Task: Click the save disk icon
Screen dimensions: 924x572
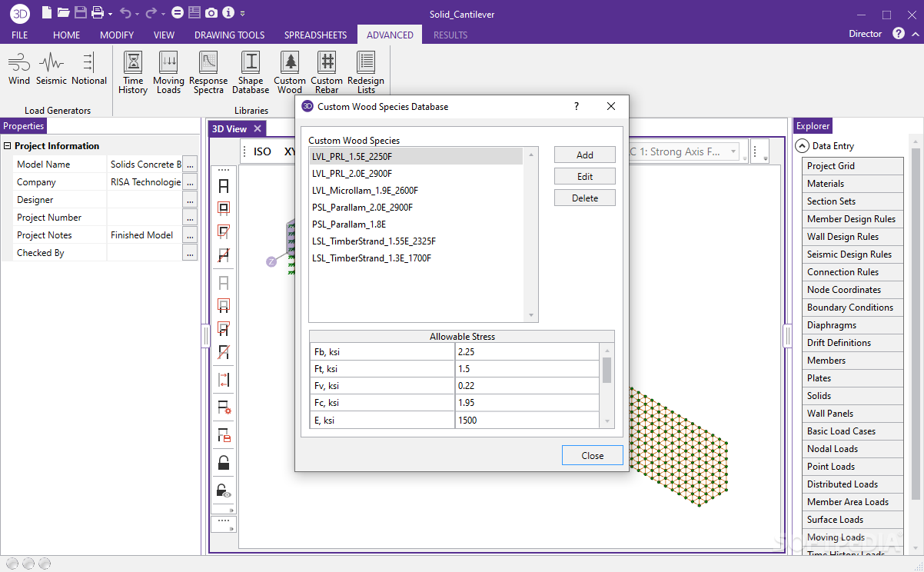Action: coord(81,13)
